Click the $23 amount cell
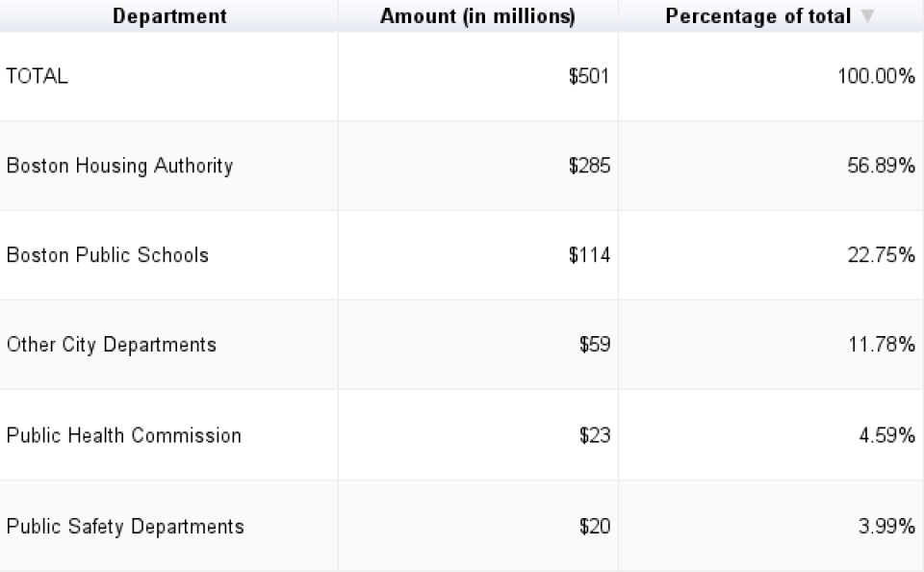This screenshot has width=924, height=572. tap(478, 434)
